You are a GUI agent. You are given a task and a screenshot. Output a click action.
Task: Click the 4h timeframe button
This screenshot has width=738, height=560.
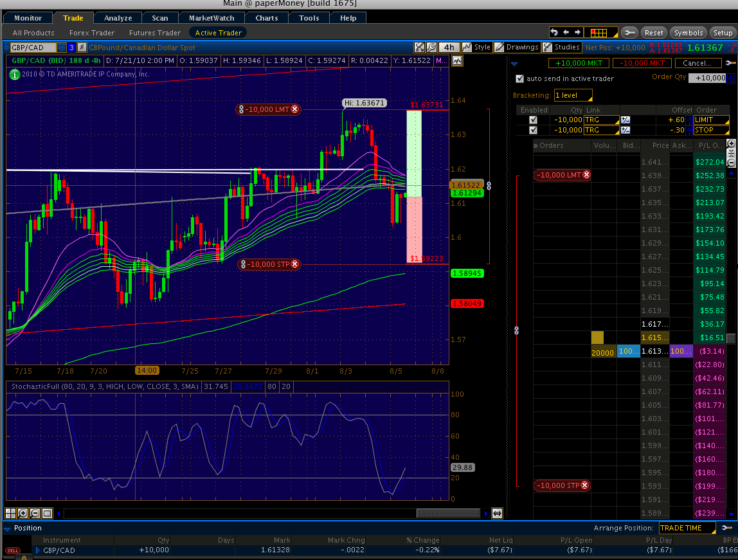click(449, 47)
